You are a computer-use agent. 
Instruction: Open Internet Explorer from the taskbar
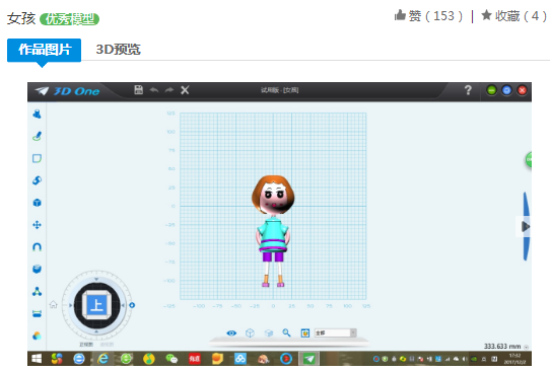pos(102,358)
